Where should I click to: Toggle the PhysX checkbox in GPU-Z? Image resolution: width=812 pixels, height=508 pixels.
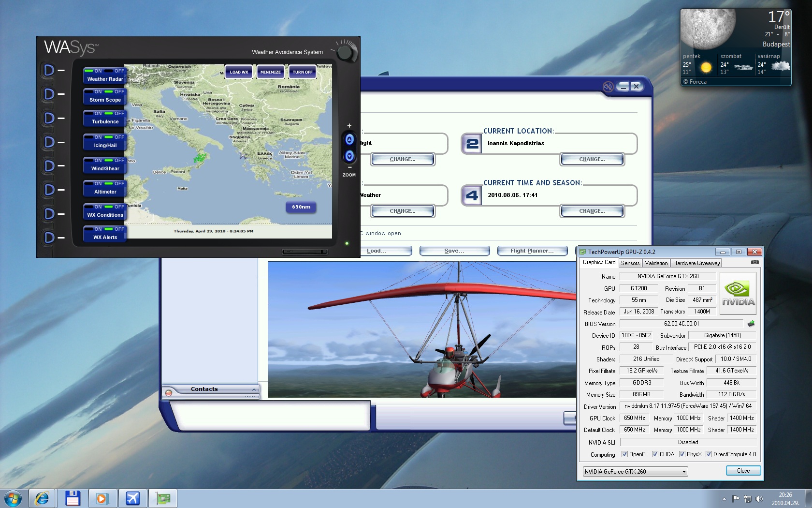[x=682, y=454]
